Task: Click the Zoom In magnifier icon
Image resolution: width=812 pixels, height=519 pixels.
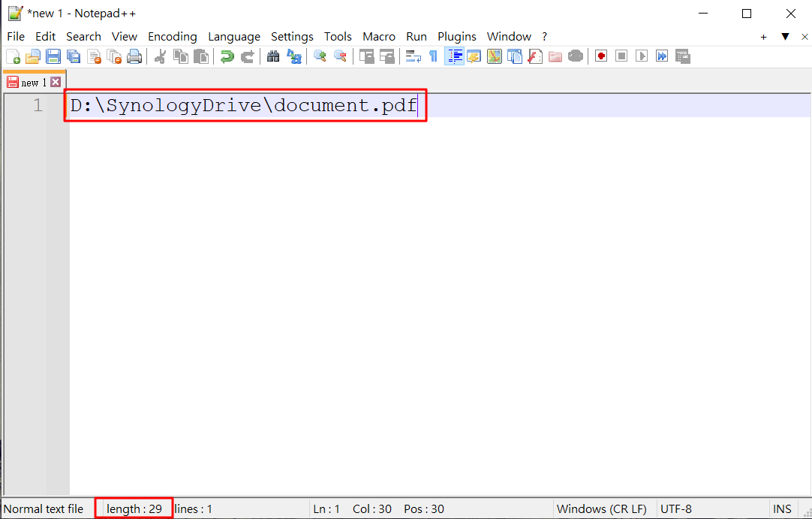Action: pyautogui.click(x=320, y=56)
